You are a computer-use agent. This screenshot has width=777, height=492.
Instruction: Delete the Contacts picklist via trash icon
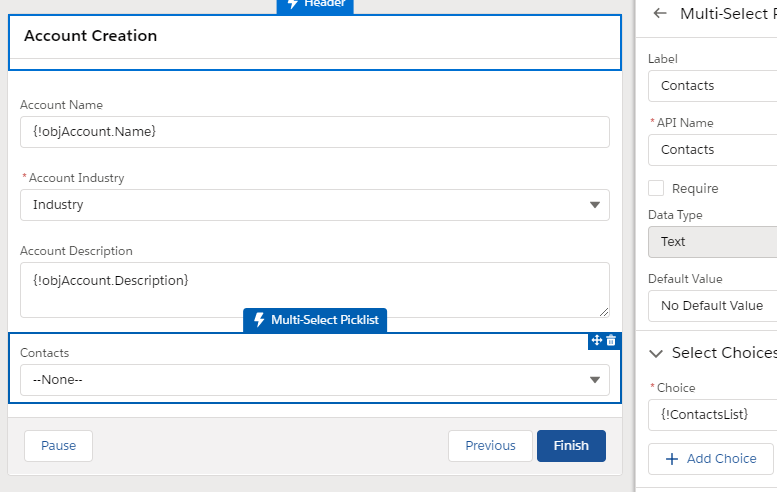point(611,340)
